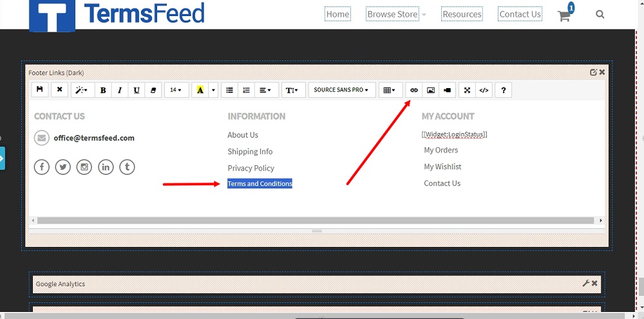Remove the Footer Links (Dark) widget
Screen dimensions: 644x319
point(601,72)
